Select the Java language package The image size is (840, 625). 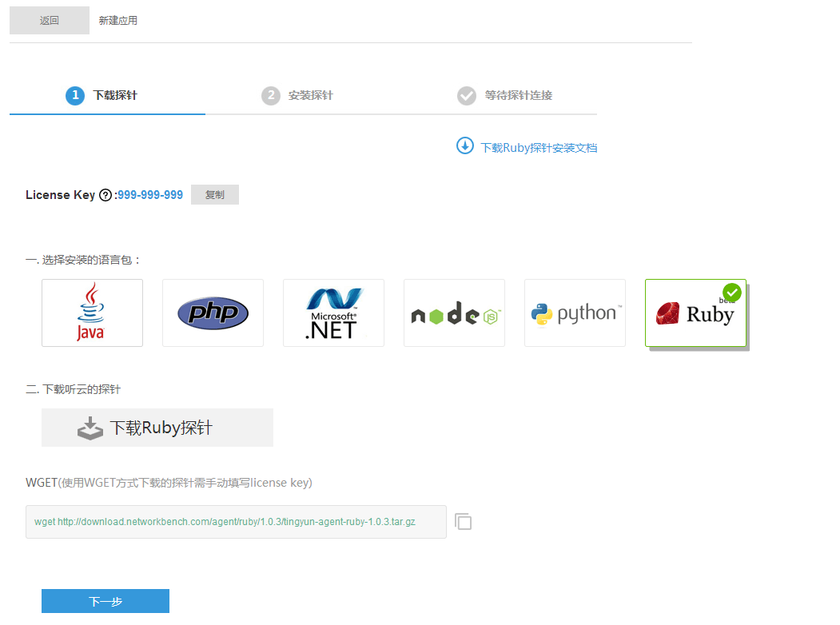coord(92,312)
